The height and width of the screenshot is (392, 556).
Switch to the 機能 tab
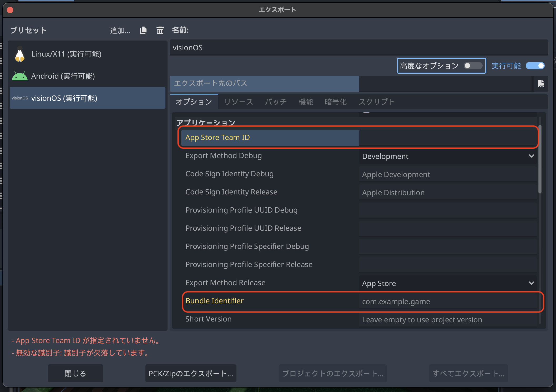click(x=306, y=102)
